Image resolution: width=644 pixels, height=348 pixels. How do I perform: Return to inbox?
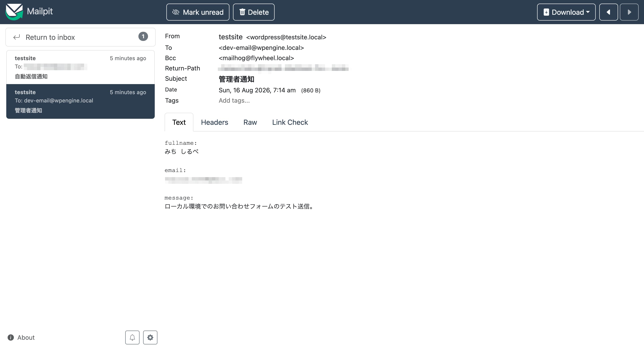(x=80, y=37)
